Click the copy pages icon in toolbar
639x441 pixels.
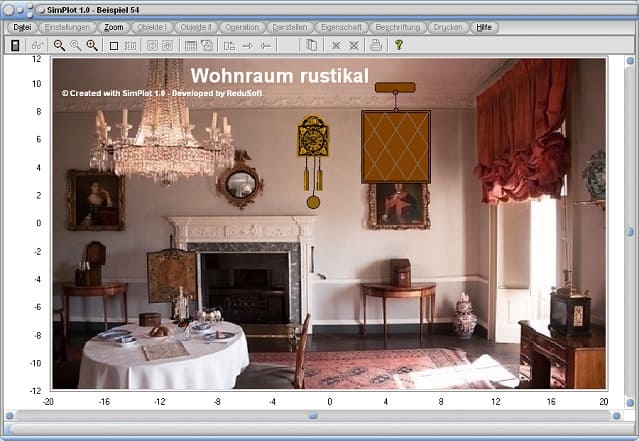click(x=311, y=45)
